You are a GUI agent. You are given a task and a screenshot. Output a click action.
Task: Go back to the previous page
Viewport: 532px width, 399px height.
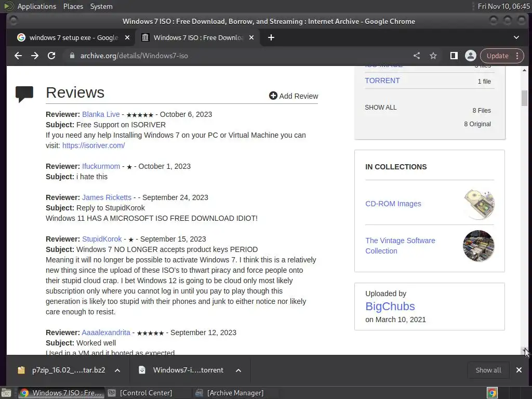point(18,56)
